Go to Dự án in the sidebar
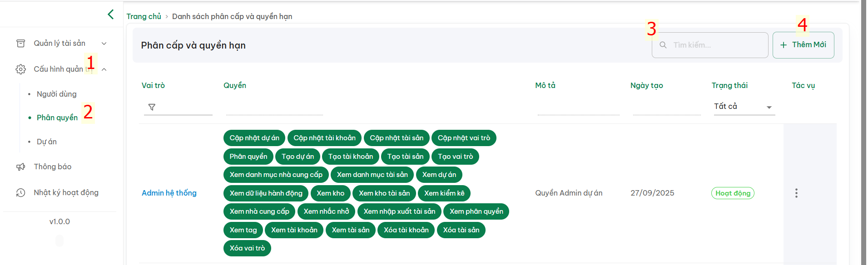The image size is (868, 265). tap(47, 142)
